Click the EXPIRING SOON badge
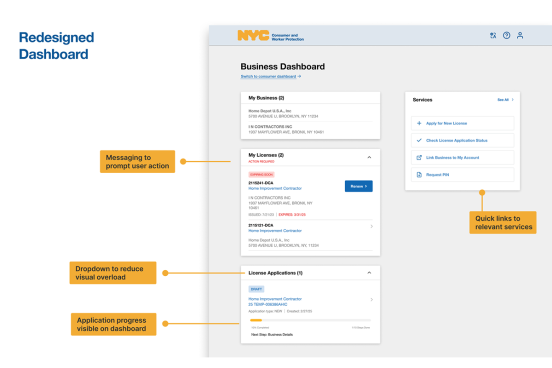The width and height of the screenshot is (552, 368). coord(261,175)
